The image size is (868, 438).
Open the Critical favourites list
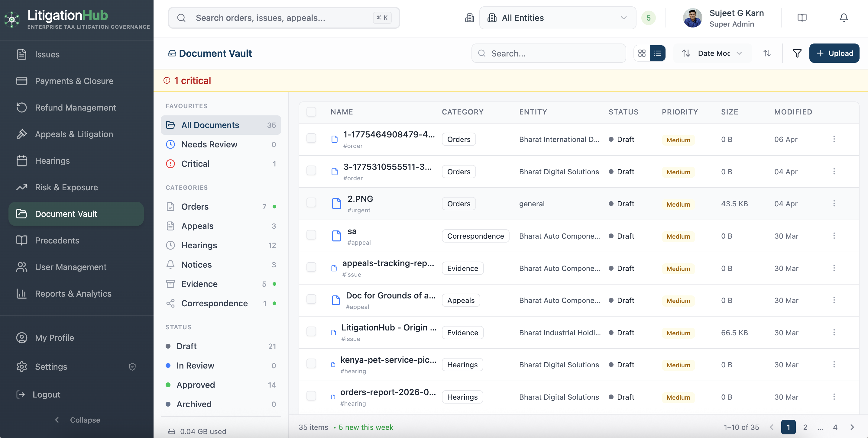point(221,164)
